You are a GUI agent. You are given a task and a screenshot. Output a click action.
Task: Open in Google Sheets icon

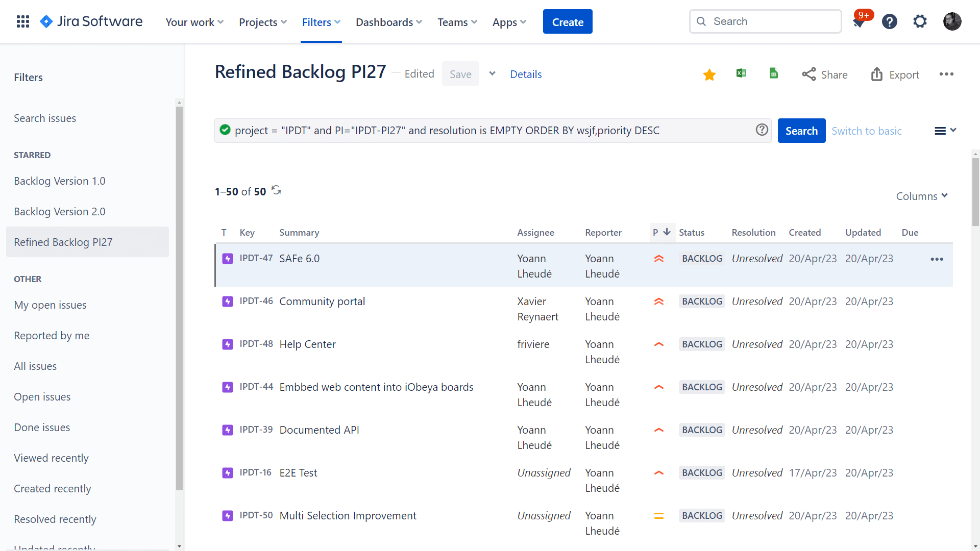(x=774, y=73)
